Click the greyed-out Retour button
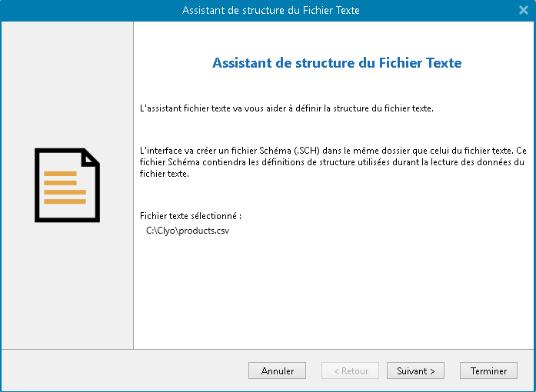Screen dimensions: 536x392 pyautogui.click(x=350, y=370)
